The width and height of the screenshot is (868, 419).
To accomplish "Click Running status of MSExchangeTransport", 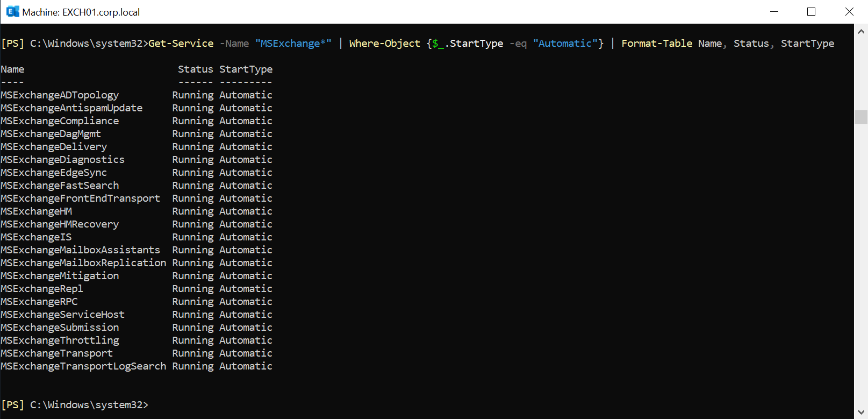I will (193, 353).
